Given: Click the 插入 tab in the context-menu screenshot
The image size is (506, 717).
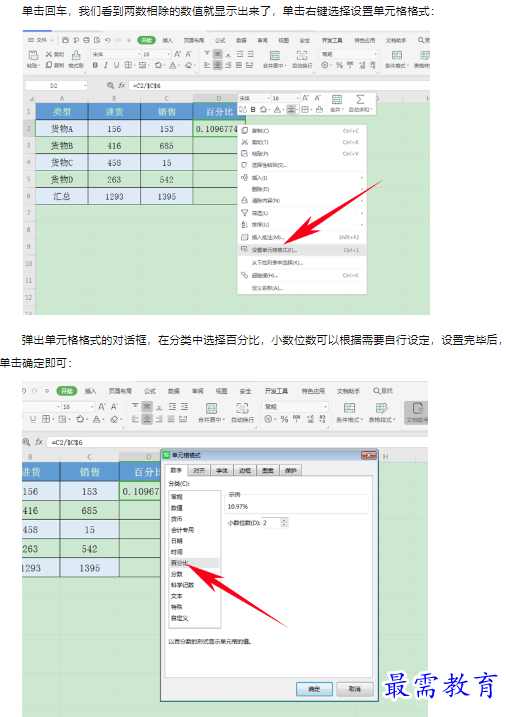Looking at the screenshot, I should [x=168, y=40].
